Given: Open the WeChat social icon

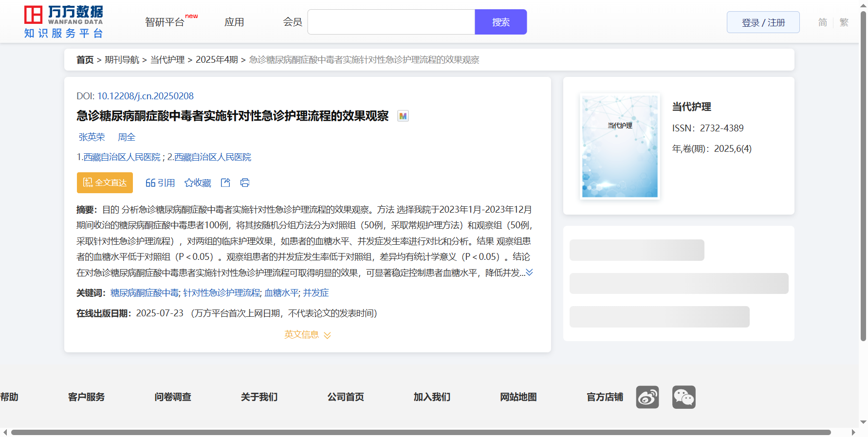Looking at the screenshot, I should (683, 397).
